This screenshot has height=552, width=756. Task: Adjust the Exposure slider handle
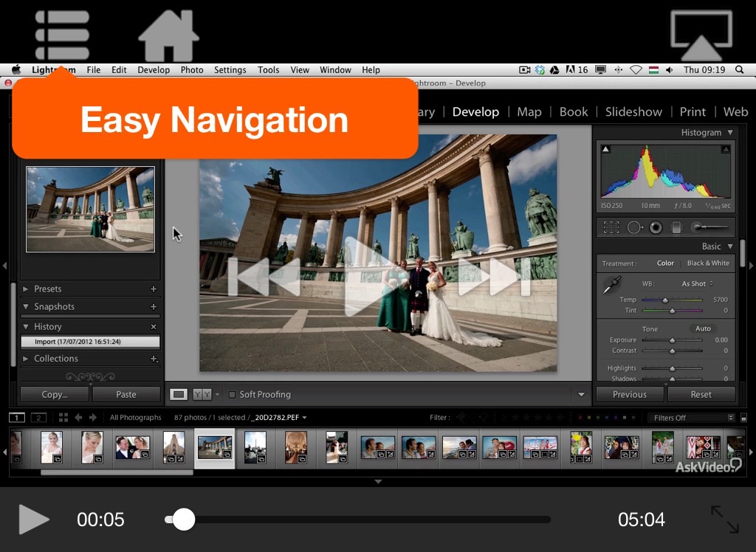click(x=672, y=340)
